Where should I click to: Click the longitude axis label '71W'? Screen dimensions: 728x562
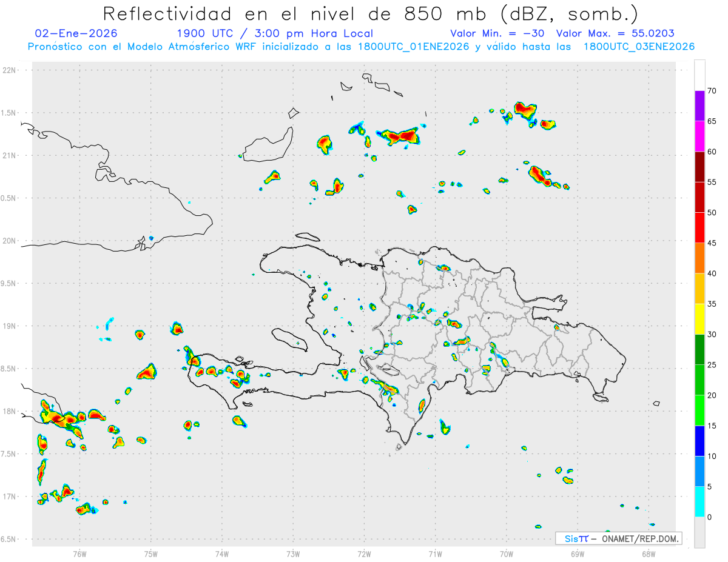click(x=435, y=553)
